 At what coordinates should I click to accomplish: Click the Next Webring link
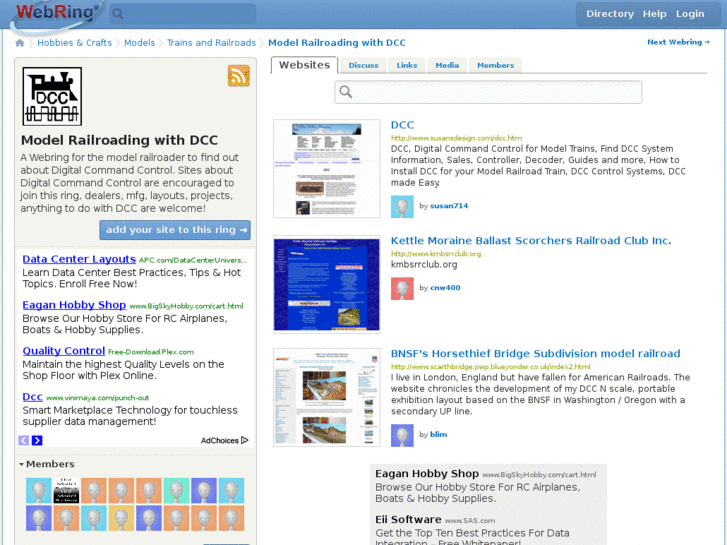tap(678, 42)
